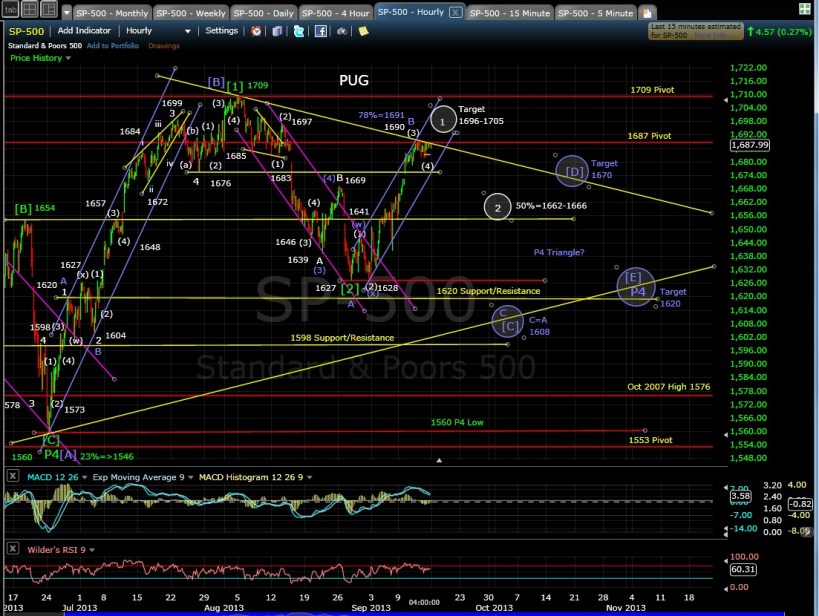Image resolution: width=819 pixels, height=616 pixels.
Task: Open the SP-500 - 4 Hour tab
Action: pyautogui.click(x=336, y=13)
